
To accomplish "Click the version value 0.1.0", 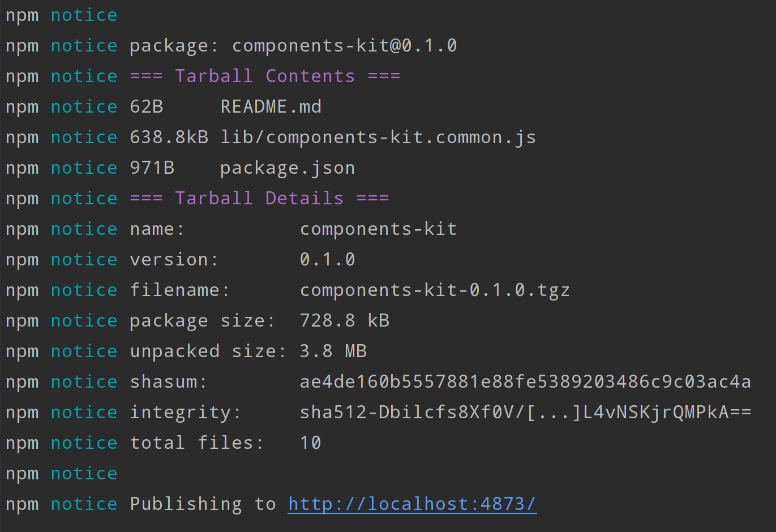I will (327, 259).
